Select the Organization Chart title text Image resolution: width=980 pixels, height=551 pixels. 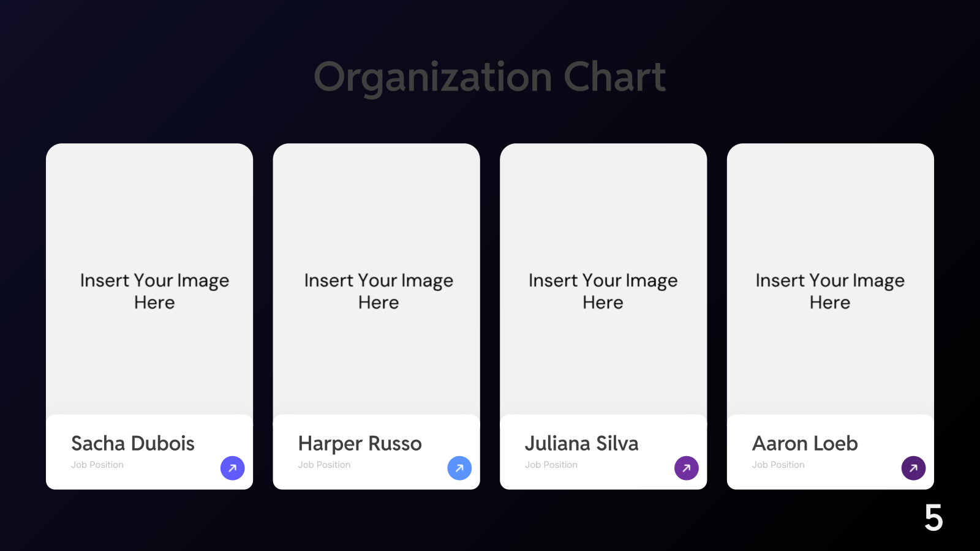pyautogui.click(x=490, y=78)
